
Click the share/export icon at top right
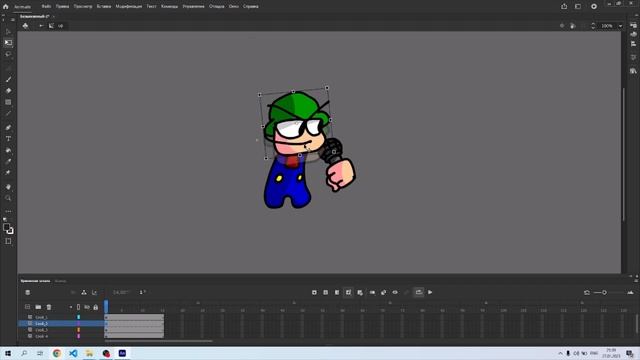pos(564,7)
